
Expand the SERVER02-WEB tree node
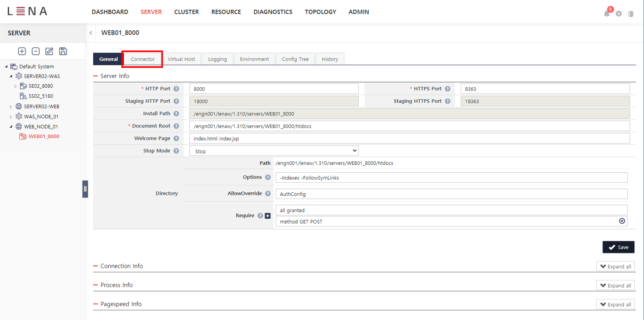point(11,106)
